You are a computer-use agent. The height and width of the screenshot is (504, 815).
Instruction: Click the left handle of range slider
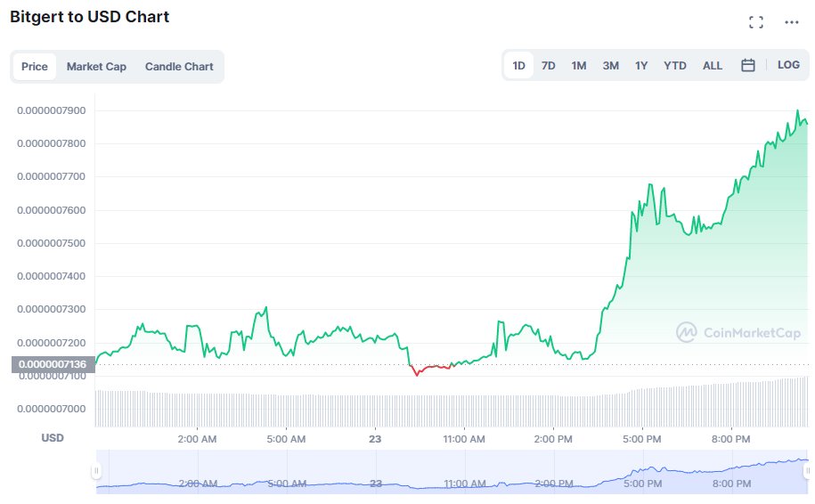click(x=96, y=471)
